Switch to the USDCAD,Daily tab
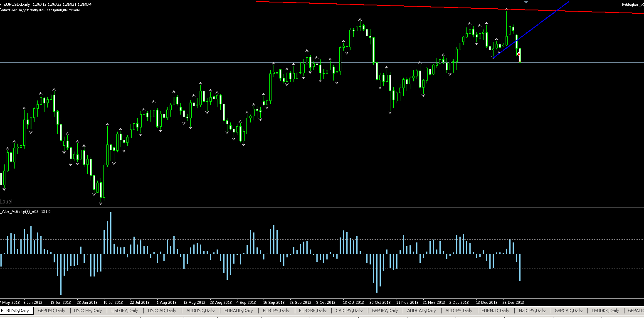The width and height of the screenshot is (644, 318). coord(162,311)
